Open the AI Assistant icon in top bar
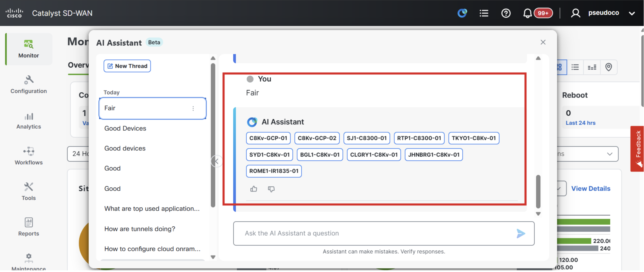 point(462,13)
